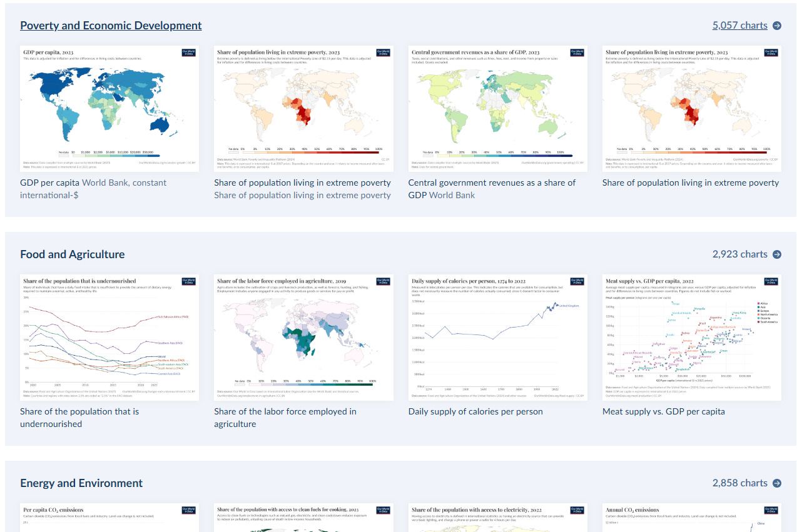Click Our World in Data logo on government revenues chart
797x532 pixels.
click(577, 53)
